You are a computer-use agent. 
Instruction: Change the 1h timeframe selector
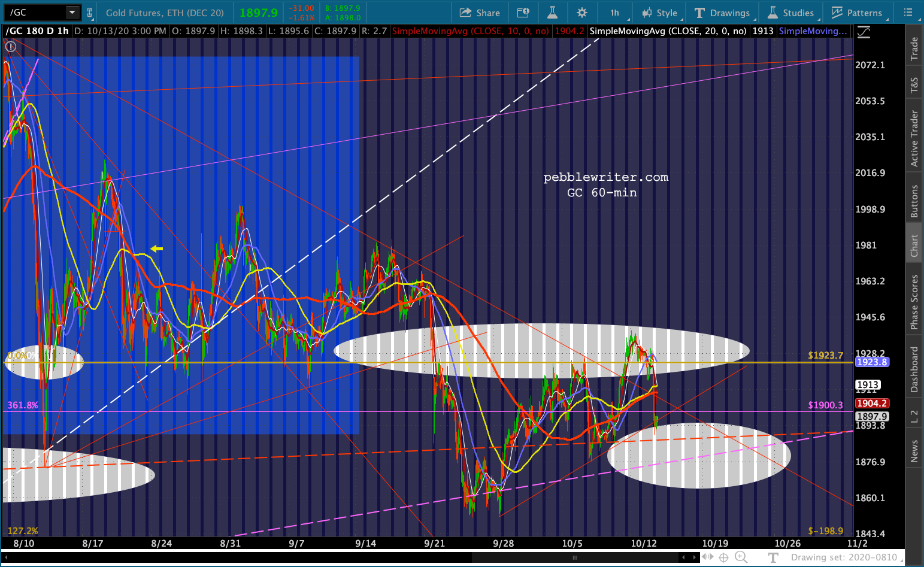(x=615, y=13)
